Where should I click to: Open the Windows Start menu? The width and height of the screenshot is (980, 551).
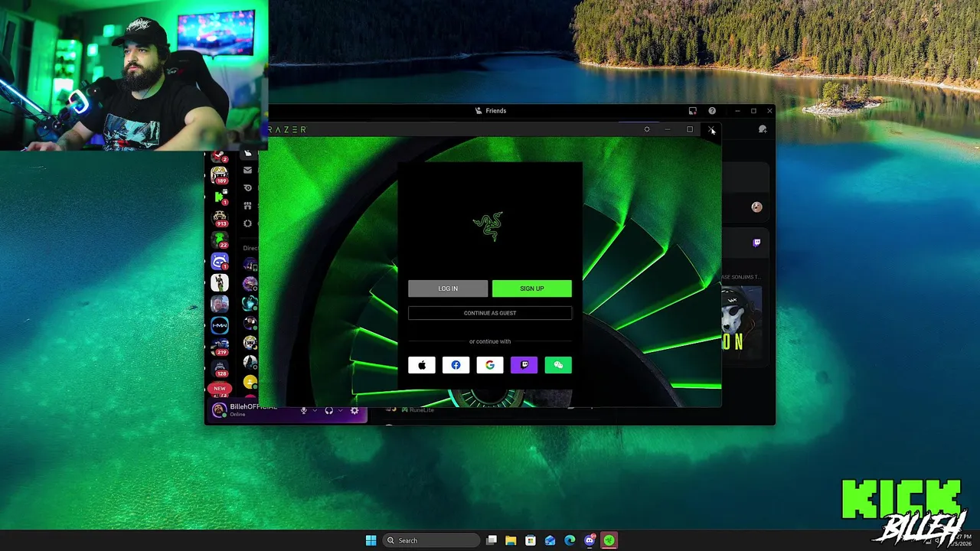point(371,540)
